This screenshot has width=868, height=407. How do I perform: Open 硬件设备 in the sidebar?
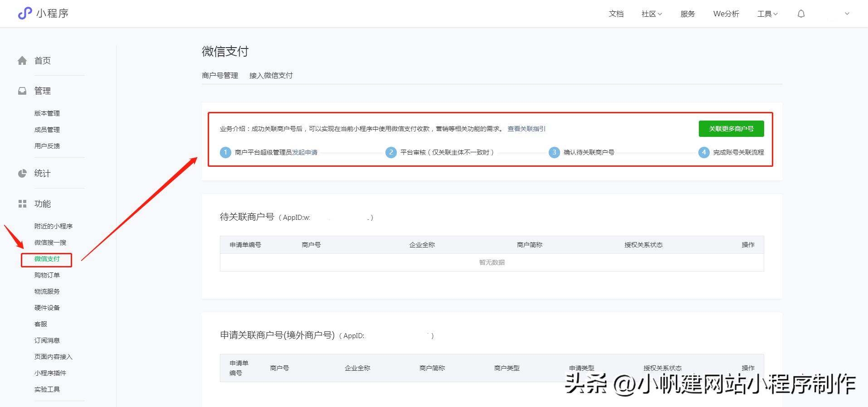pyautogui.click(x=47, y=308)
